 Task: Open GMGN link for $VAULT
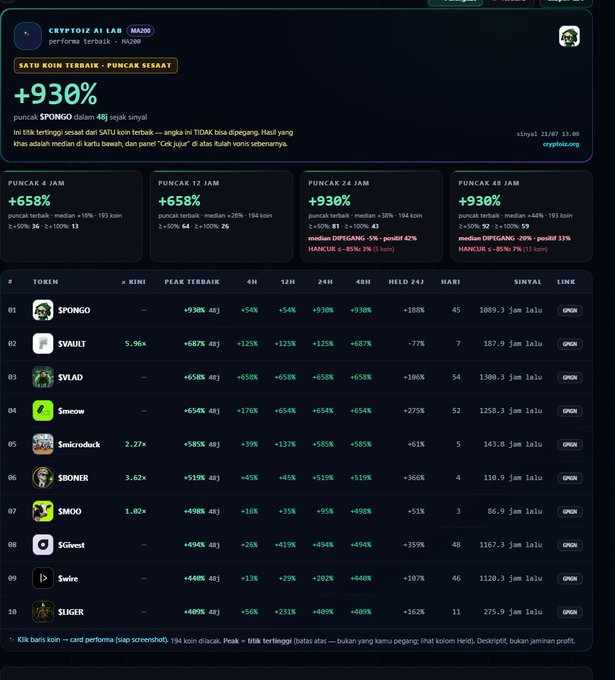(569, 344)
